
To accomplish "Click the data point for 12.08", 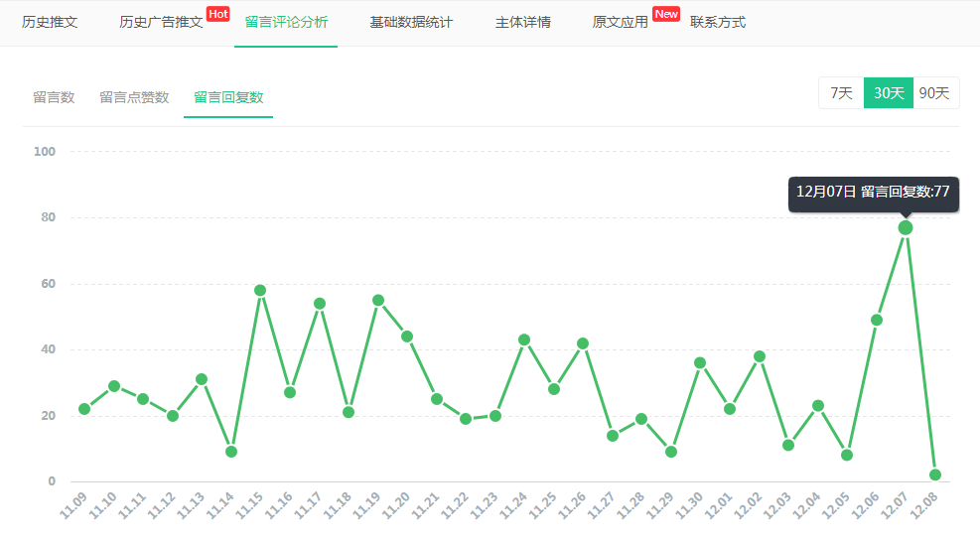I will pos(935,475).
